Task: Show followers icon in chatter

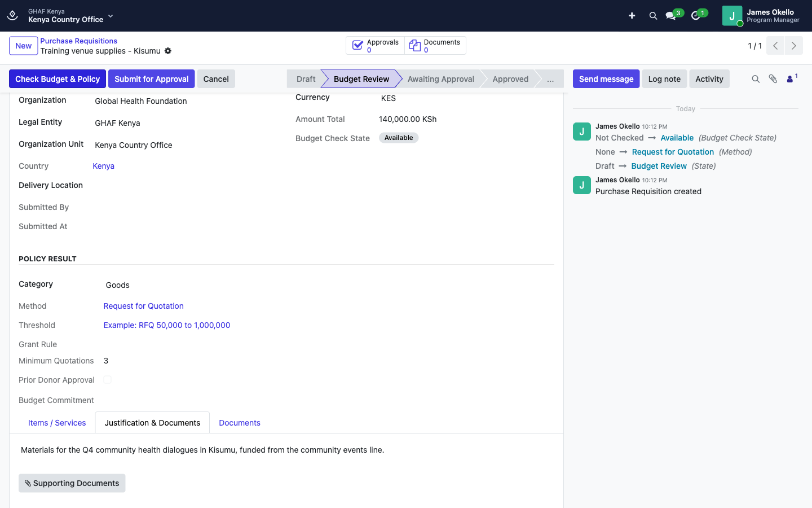Action: tap(792, 78)
